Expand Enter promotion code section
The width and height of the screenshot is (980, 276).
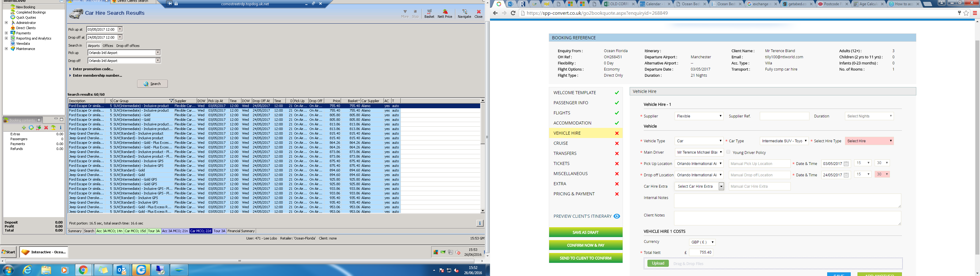(91, 69)
